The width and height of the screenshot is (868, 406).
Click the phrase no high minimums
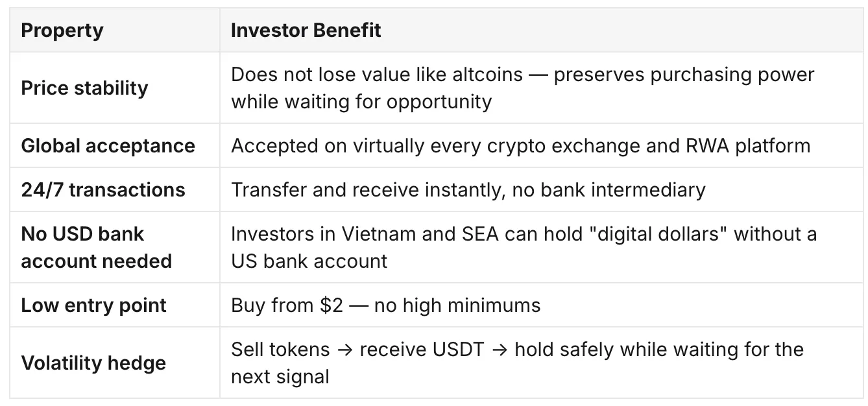(457, 305)
